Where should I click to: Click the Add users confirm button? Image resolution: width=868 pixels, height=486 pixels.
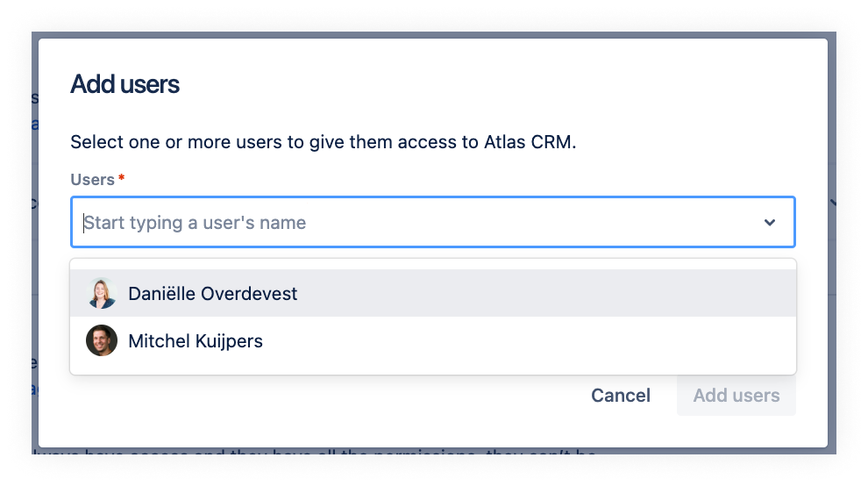point(736,396)
